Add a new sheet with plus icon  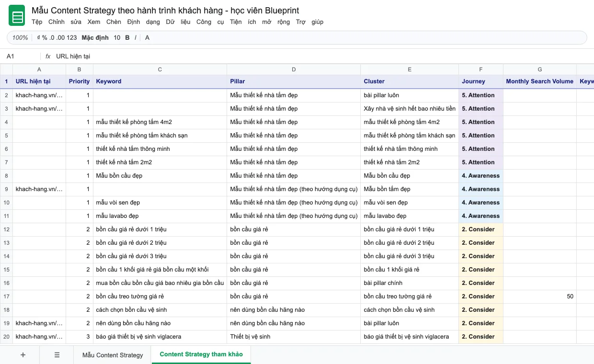pos(23,355)
